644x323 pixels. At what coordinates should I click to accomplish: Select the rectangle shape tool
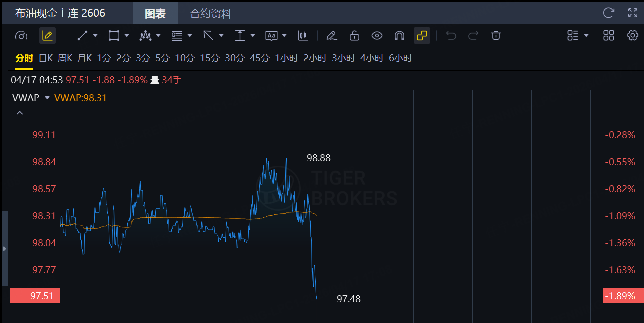click(114, 36)
